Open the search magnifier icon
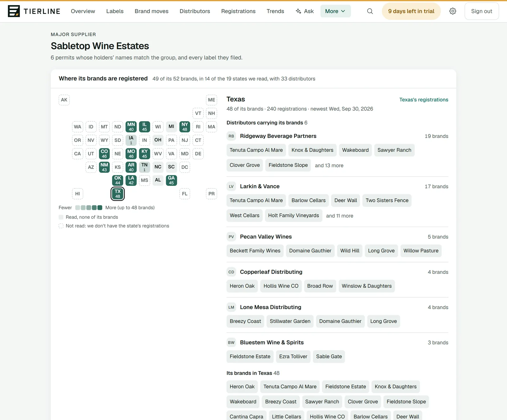Screen dimensions: 507x420 click(x=370, y=11)
